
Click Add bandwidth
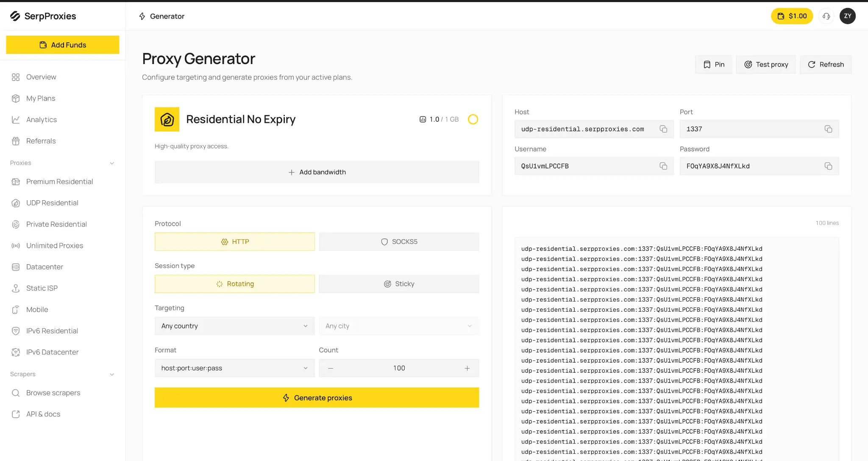coord(317,172)
